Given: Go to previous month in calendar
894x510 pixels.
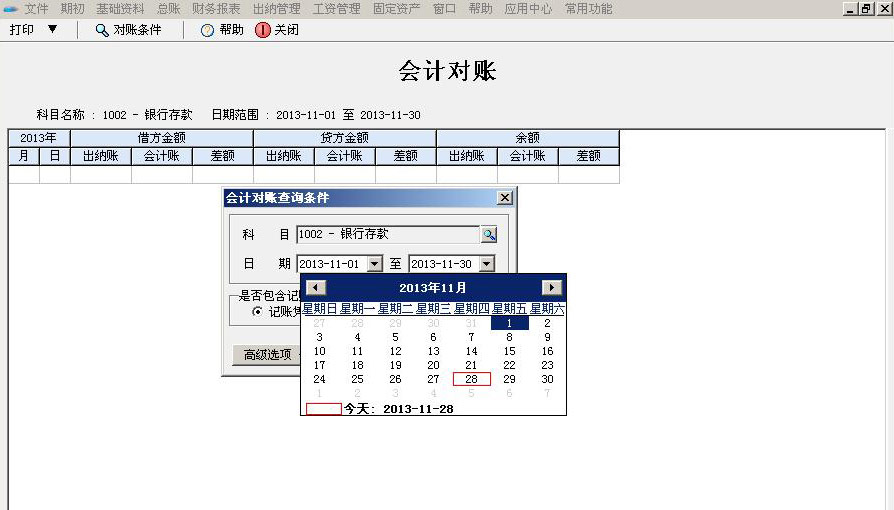Looking at the screenshot, I should [x=316, y=288].
